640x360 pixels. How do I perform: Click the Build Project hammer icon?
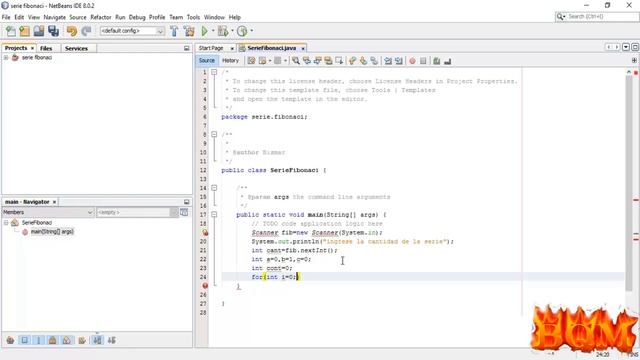(174, 31)
